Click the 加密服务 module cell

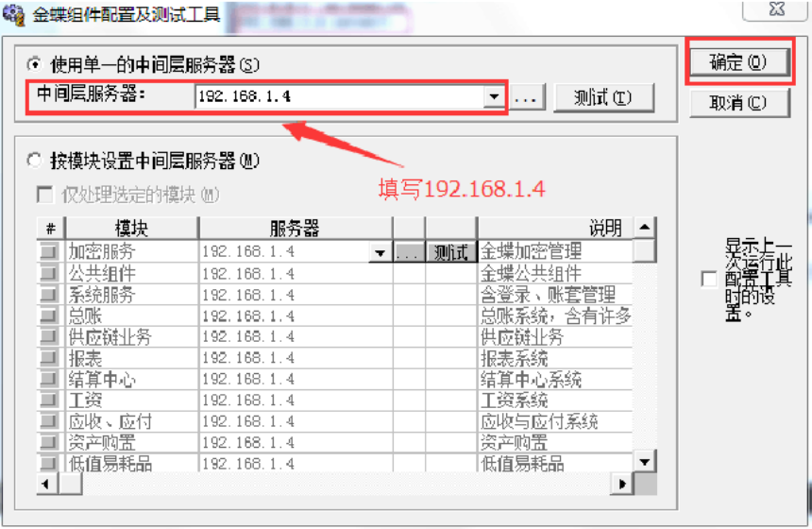131,252
